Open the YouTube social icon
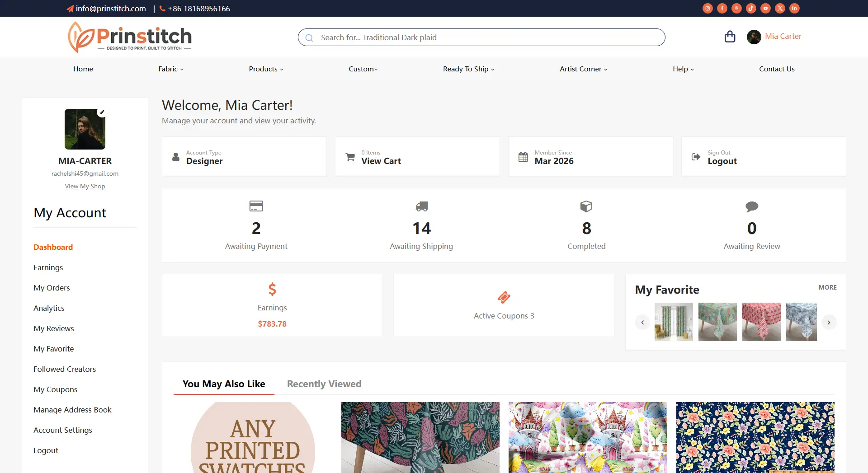Image resolution: width=868 pixels, height=473 pixels. [765, 8]
